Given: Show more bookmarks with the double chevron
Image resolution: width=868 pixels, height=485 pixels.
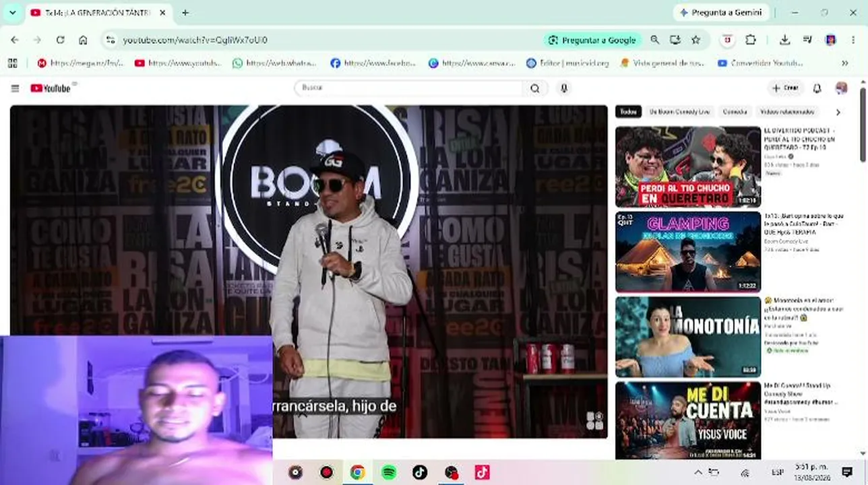Looking at the screenshot, I should click(x=844, y=63).
